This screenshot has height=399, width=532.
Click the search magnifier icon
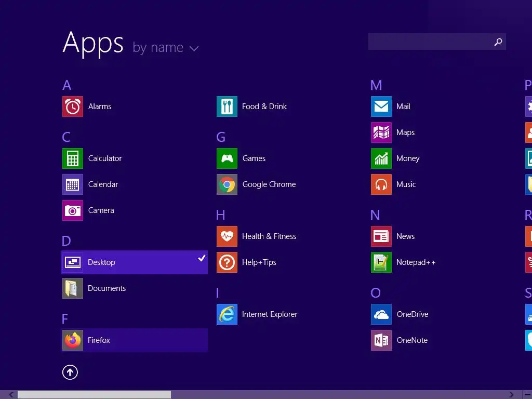pos(498,42)
